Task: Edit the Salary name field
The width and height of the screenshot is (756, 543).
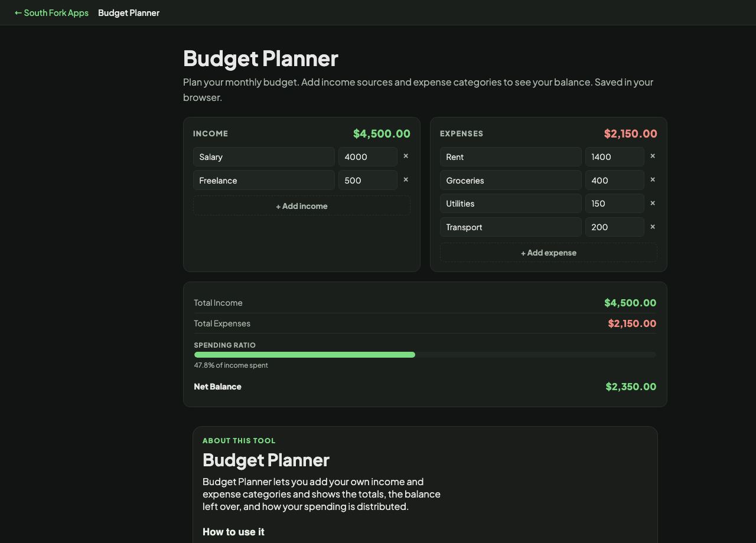Action: 264,157
